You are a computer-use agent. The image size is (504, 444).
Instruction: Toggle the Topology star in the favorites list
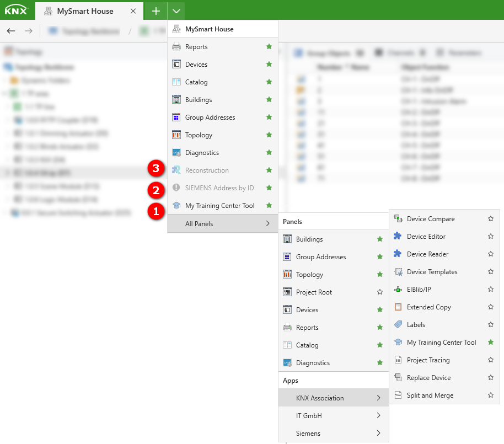point(269,135)
